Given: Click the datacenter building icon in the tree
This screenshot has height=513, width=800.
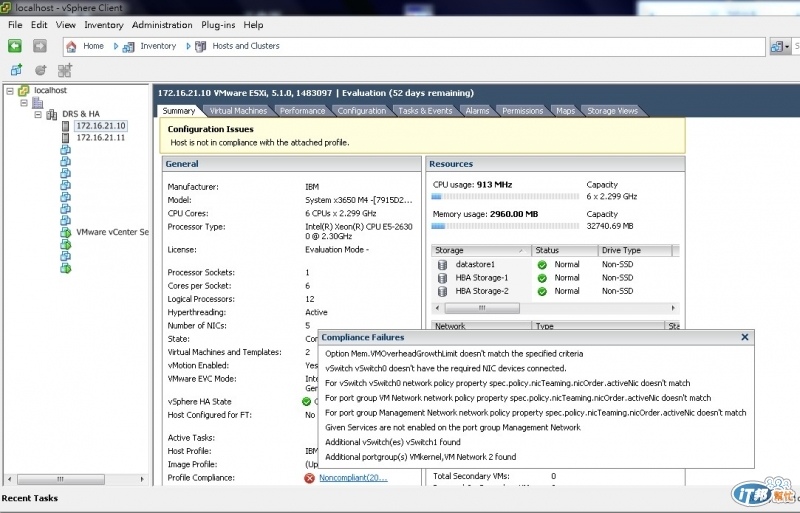Looking at the screenshot, I should pyautogui.click(x=38, y=103).
